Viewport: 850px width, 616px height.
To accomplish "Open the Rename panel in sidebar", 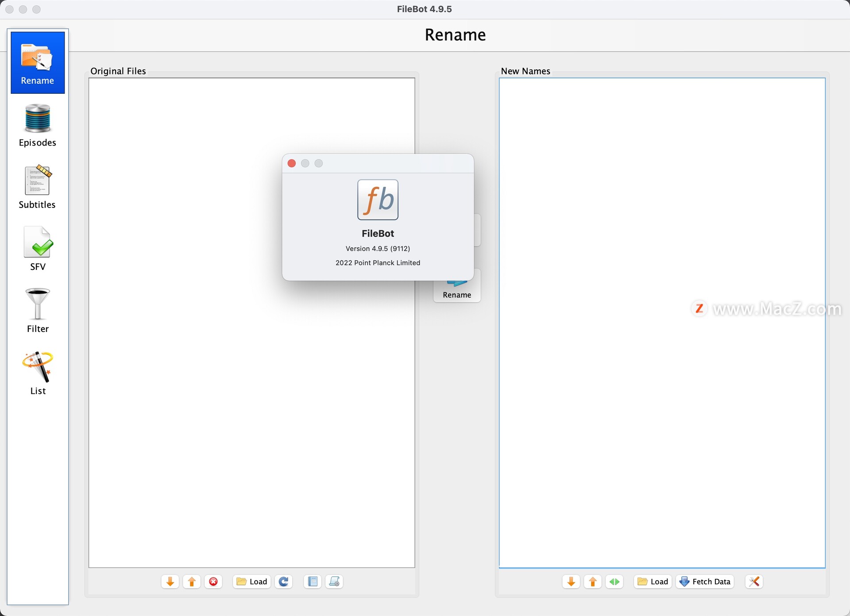I will (x=38, y=62).
